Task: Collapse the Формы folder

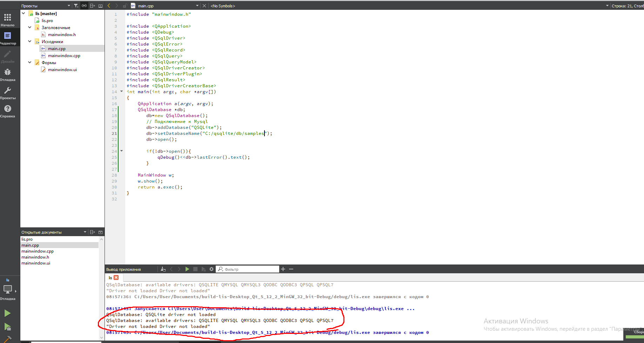Action: (30, 62)
